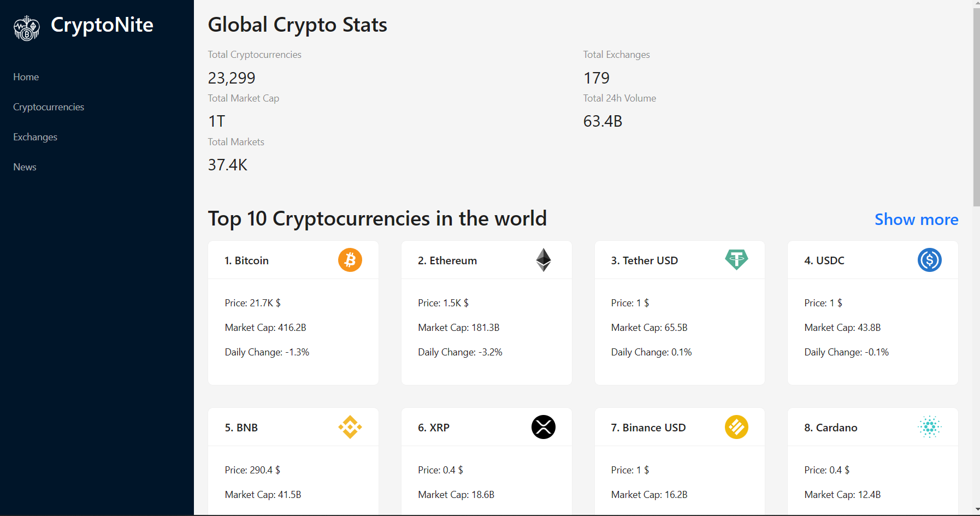Image resolution: width=980 pixels, height=516 pixels.
Task: Click the Cardano dotted logo
Action: point(930,427)
